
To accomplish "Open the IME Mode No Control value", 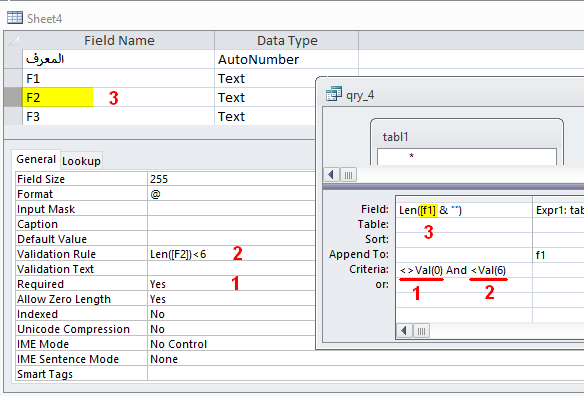I will point(231,344).
